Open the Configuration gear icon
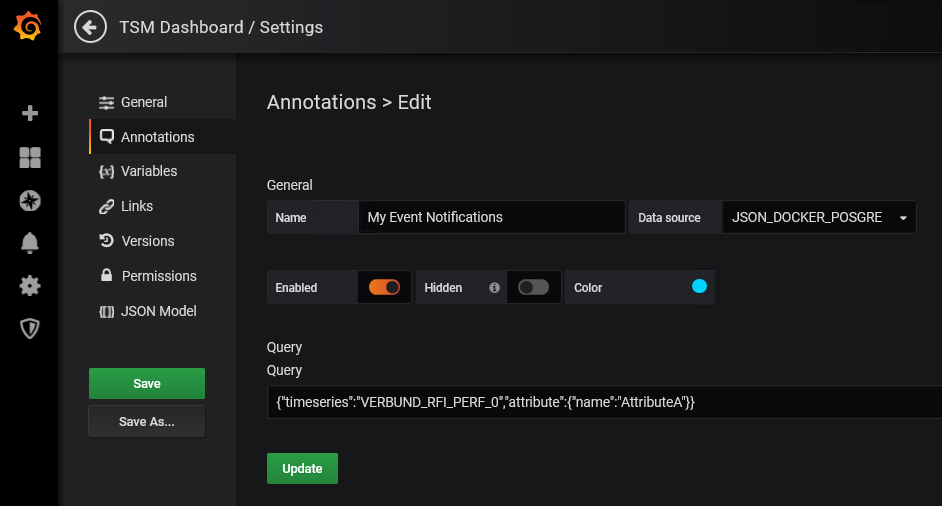 tap(30, 286)
